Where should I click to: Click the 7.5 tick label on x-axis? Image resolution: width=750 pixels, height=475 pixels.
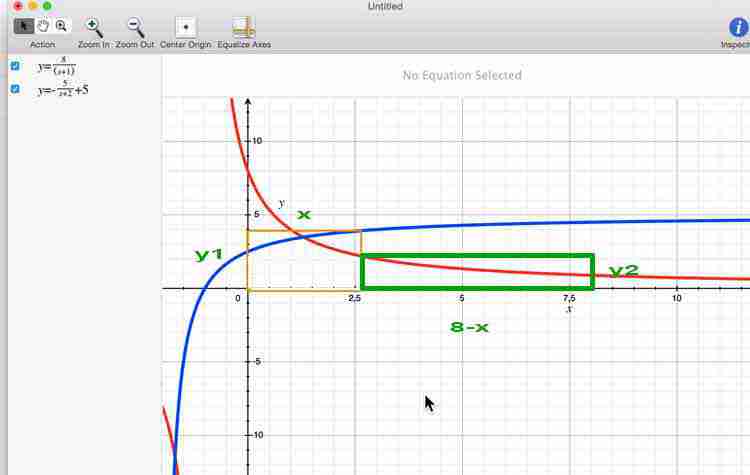click(x=569, y=298)
